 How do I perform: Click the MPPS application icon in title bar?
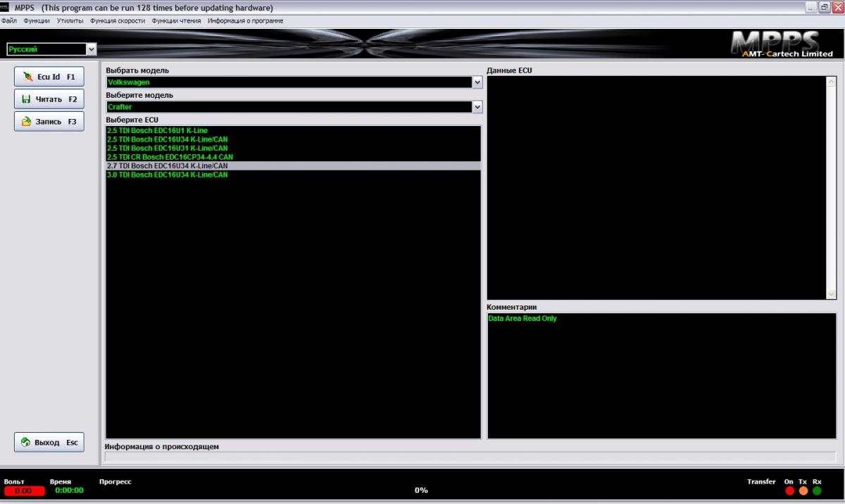click(5, 8)
